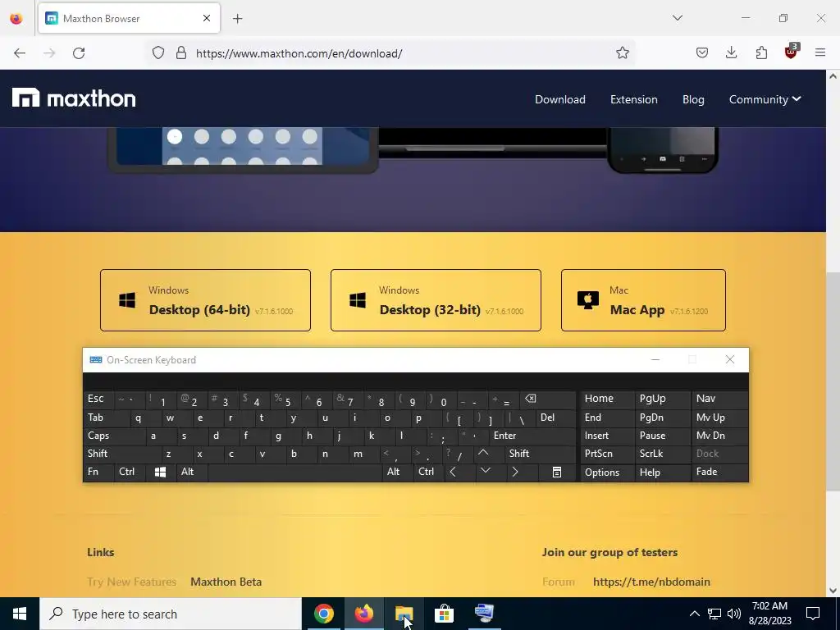The image size is (840, 630).
Task: Click the Enter key on keyboard
Action: 532,436
